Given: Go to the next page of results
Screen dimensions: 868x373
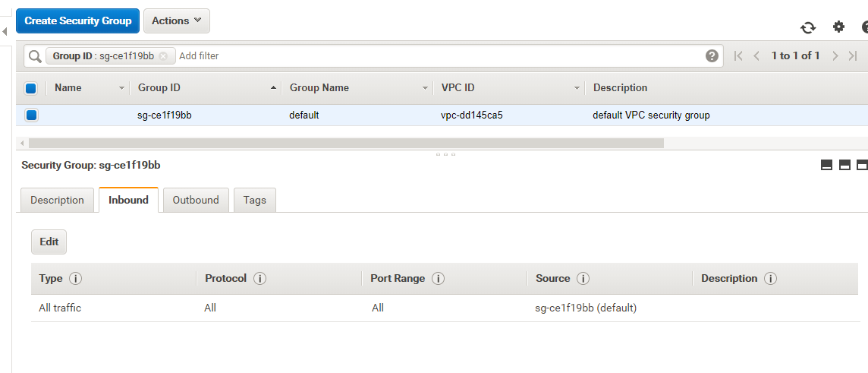Looking at the screenshot, I should coord(835,55).
